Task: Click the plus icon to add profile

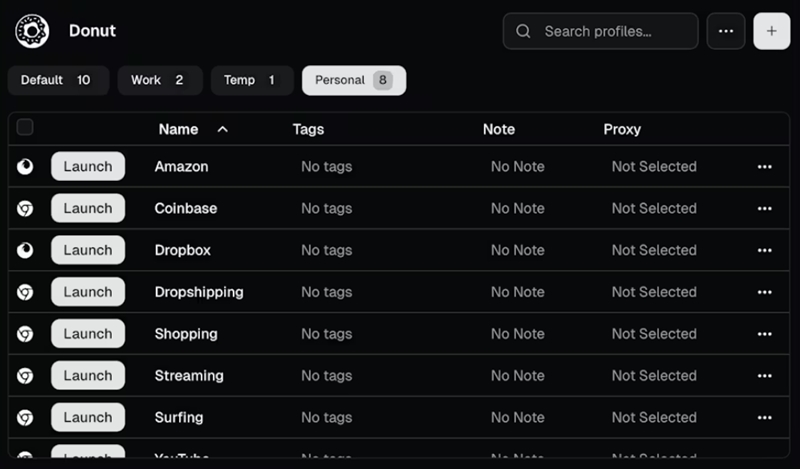Action: click(771, 31)
